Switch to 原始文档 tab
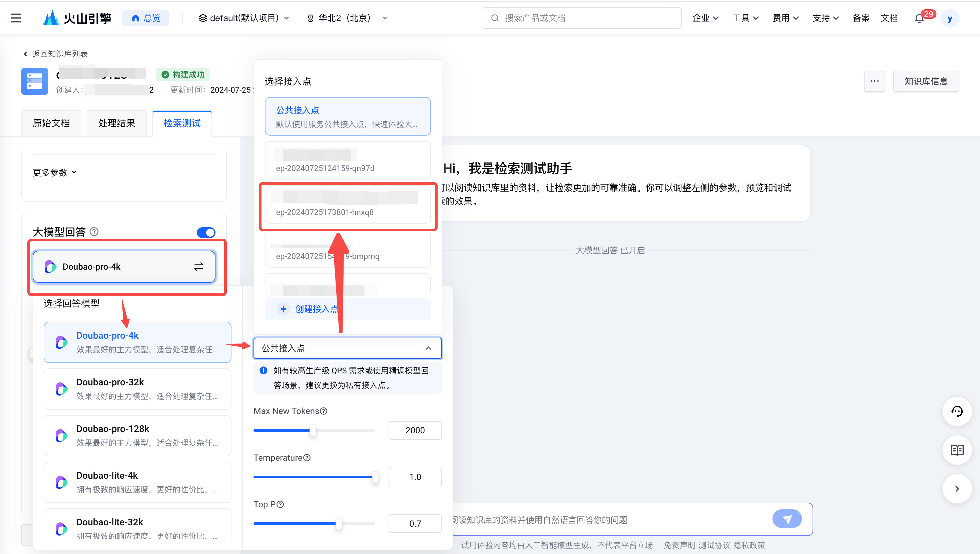The width and height of the screenshot is (980, 554). pyautogui.click(x=51, y=123)
